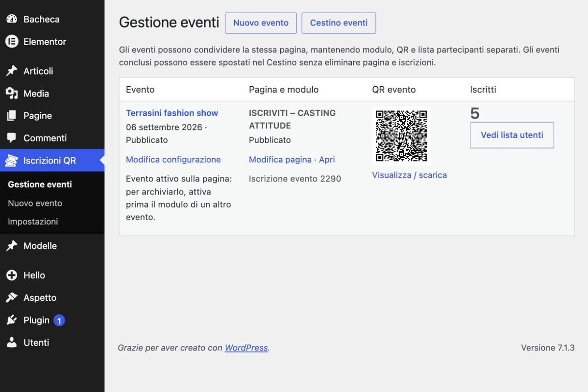Click the Bacheca dashboard icon
The image size is (588, 392).
point(12,19)
